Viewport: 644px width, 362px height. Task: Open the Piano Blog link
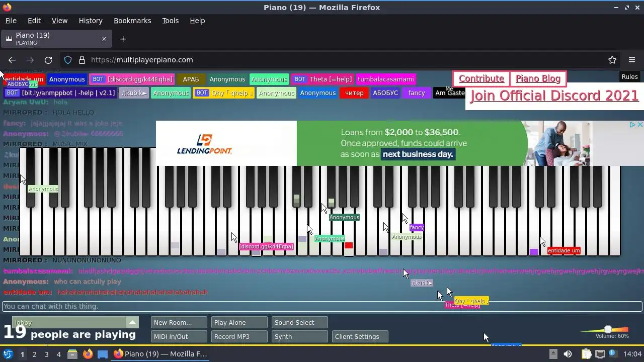pos(538,79)
